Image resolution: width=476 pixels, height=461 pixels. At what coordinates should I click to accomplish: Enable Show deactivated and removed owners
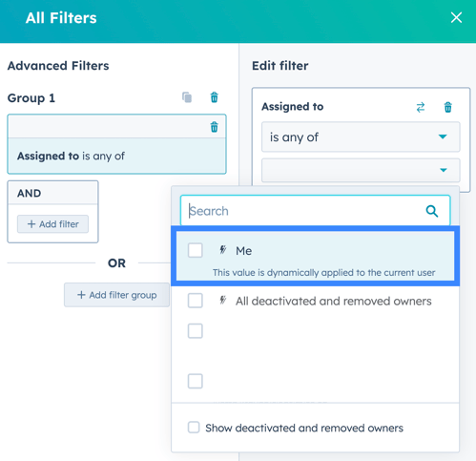coord(194,428)
